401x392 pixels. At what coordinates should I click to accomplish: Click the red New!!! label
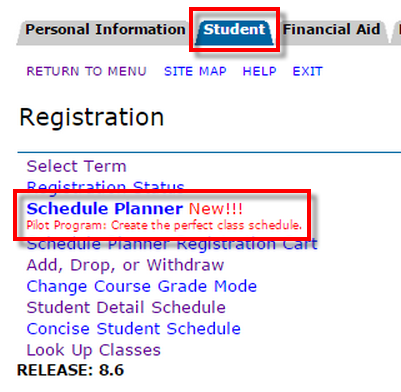pos(216,209)
